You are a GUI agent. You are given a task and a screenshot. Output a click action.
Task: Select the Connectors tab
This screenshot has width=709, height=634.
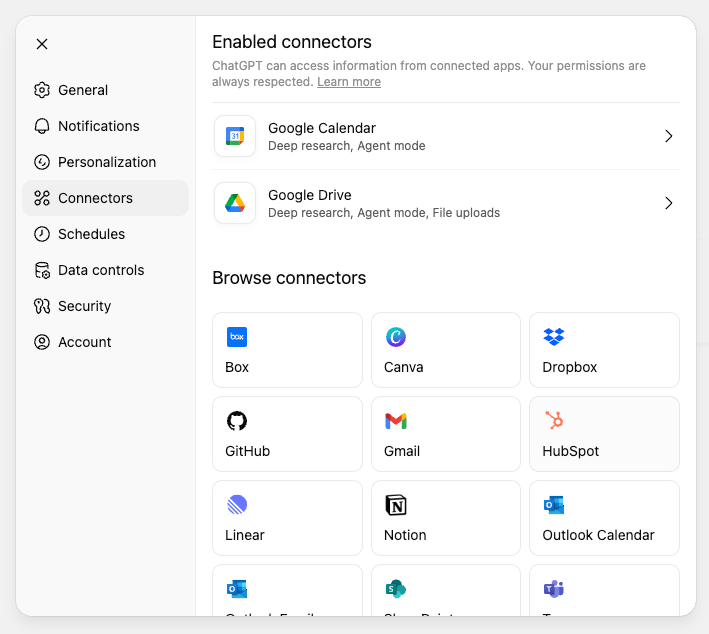[105, 198]
